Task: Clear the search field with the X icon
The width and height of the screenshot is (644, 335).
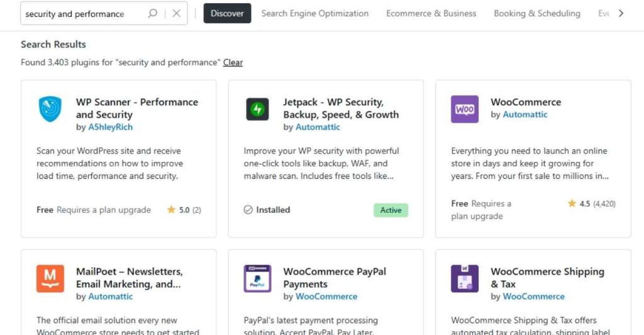Action: point(176,13)
